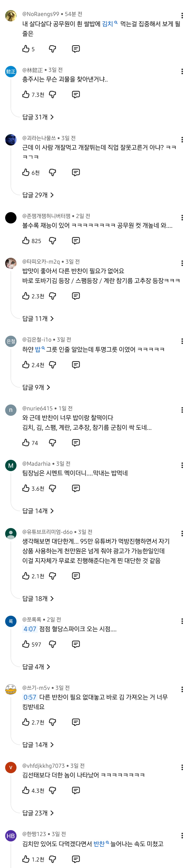Show the 18 replies under @유튜브프리미엄-d6o
The height and width of the screenshot is (868, 193).
38,598
